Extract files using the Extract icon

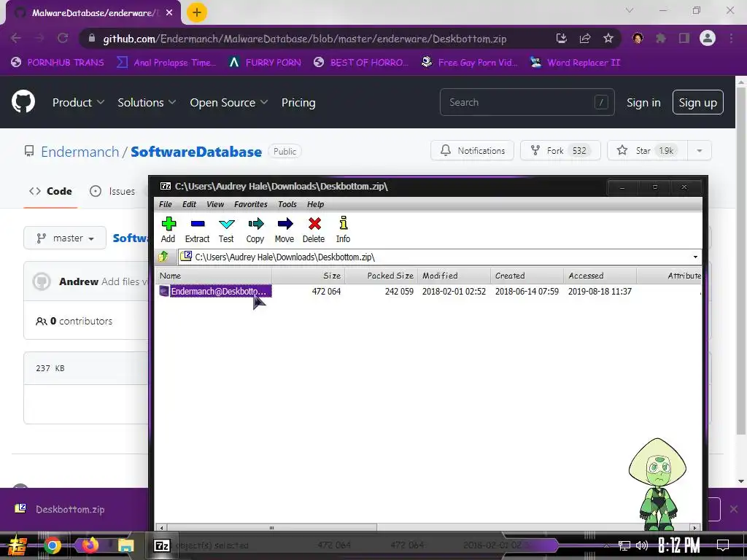point(197,230)
